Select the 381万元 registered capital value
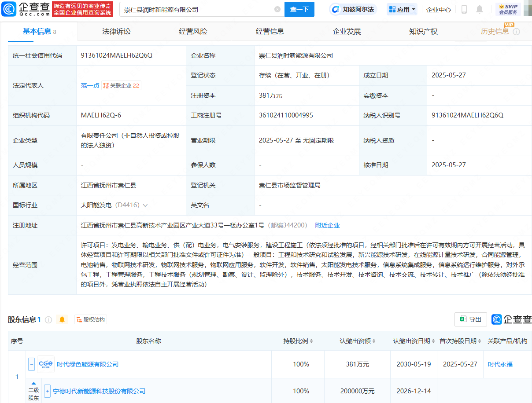532x403 pixels. coord(270,95)
